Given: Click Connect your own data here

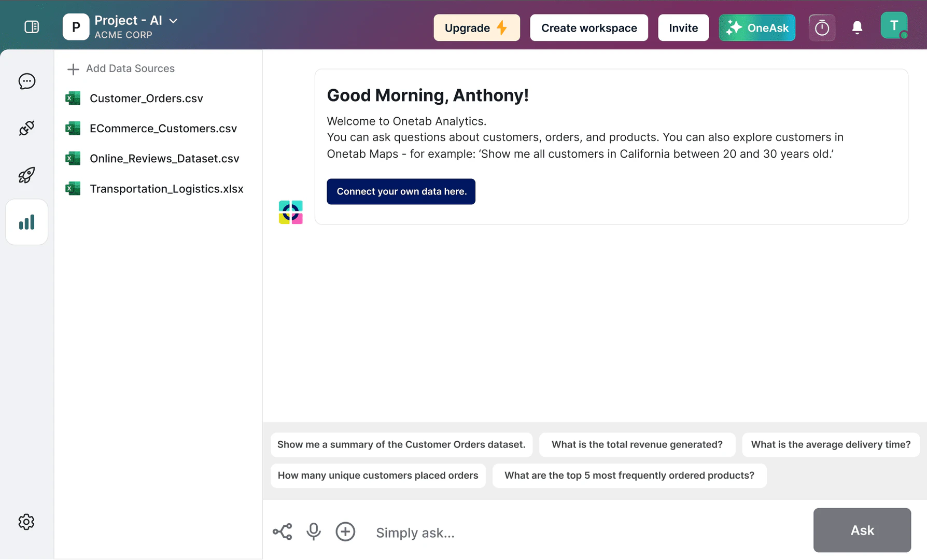Looking at the screenshot, I should 400,191.
